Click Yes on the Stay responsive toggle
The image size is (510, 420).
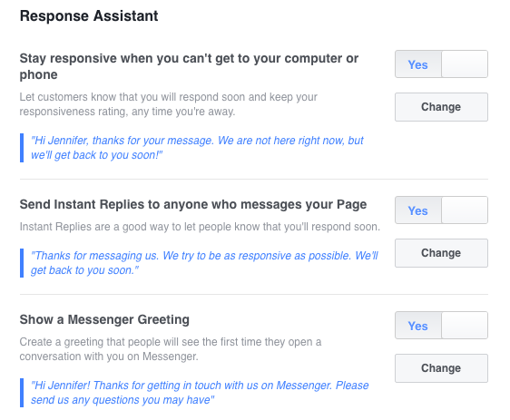(418, 64)
